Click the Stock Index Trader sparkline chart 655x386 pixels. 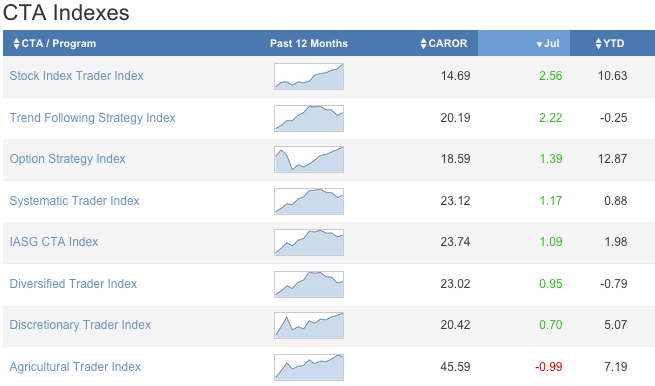pyautogui.click(x=309, y=76)
